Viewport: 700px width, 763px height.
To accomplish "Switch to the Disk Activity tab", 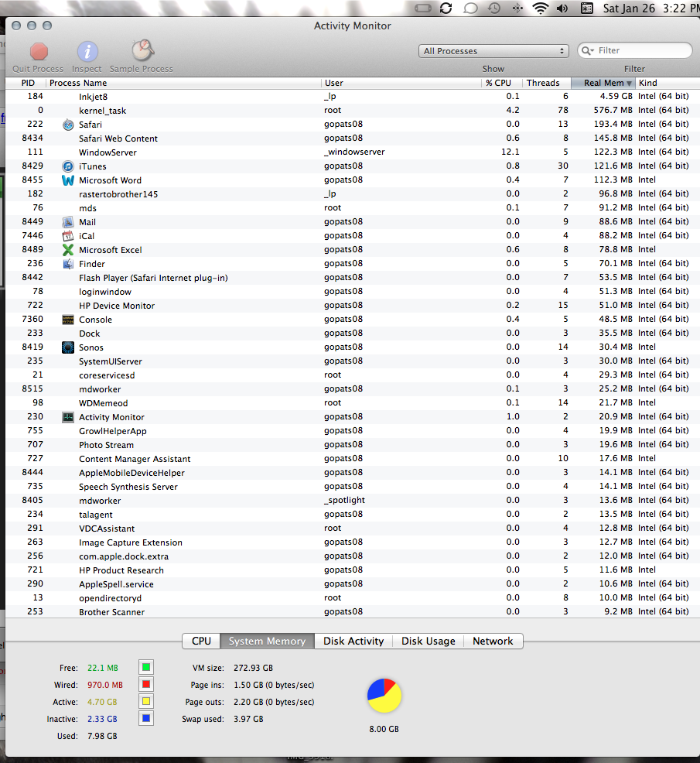I will pos(353,642).
